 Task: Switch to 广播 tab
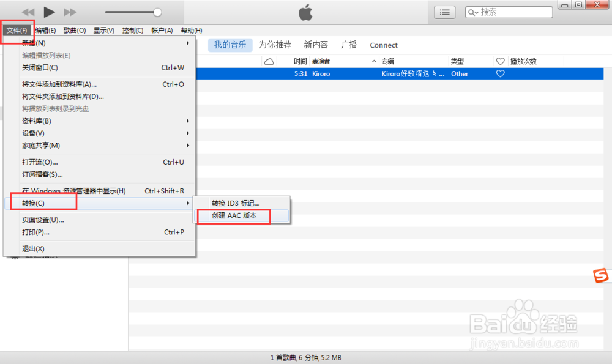tap(349, 45)
